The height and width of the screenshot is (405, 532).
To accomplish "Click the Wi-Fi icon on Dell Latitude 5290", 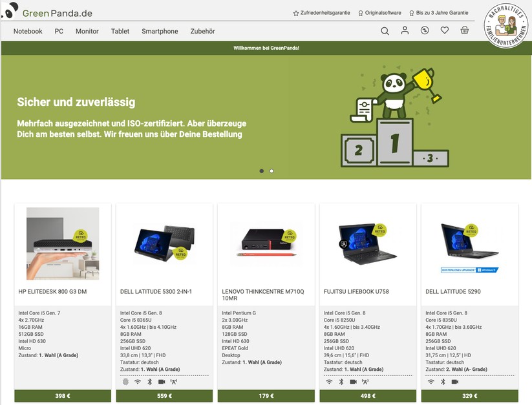I will 431,382.
